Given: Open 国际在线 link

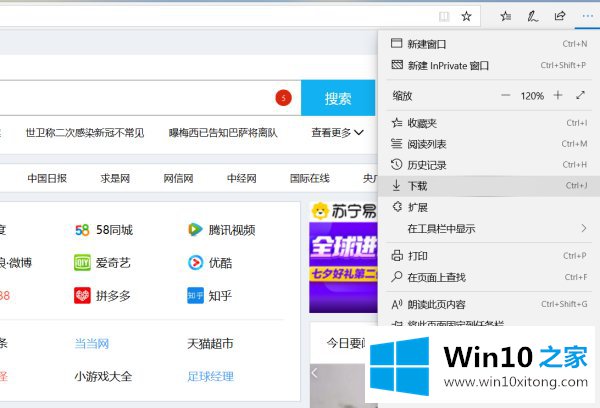Looking at the screenshot, I should [x=310, y=178].
